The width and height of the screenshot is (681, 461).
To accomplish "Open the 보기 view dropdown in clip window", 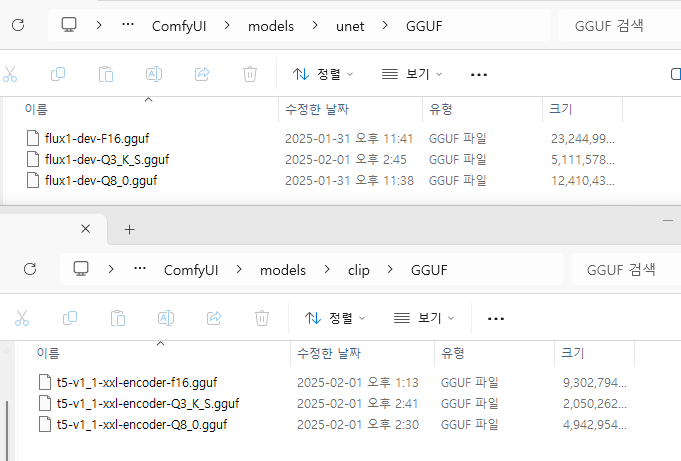I will point(424,318).
